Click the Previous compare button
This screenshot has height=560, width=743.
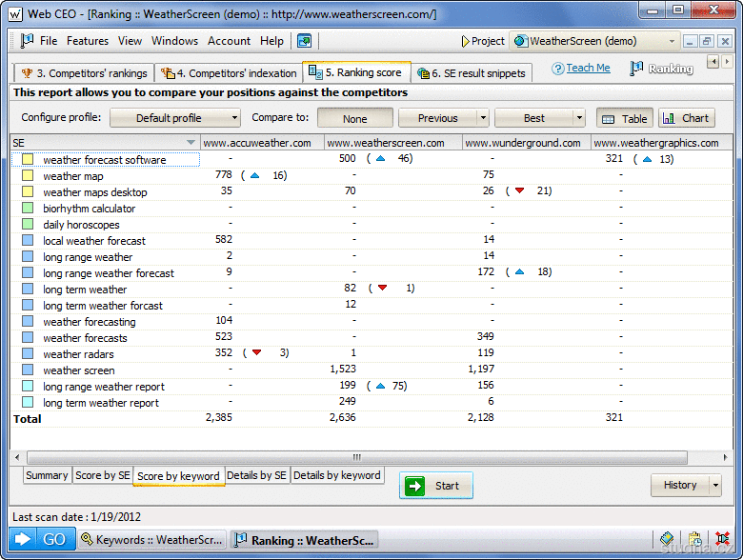coord(438,118)
